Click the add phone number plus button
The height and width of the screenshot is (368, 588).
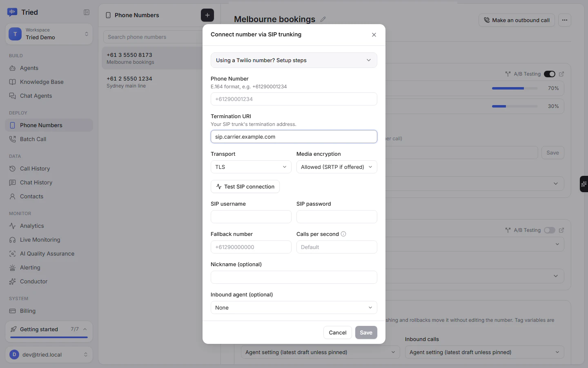[x=207, y=15]
